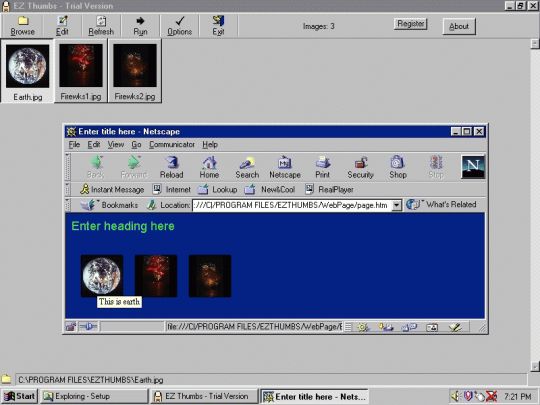Click Shop in Netscape toolbar

click(x=398, y=167)
